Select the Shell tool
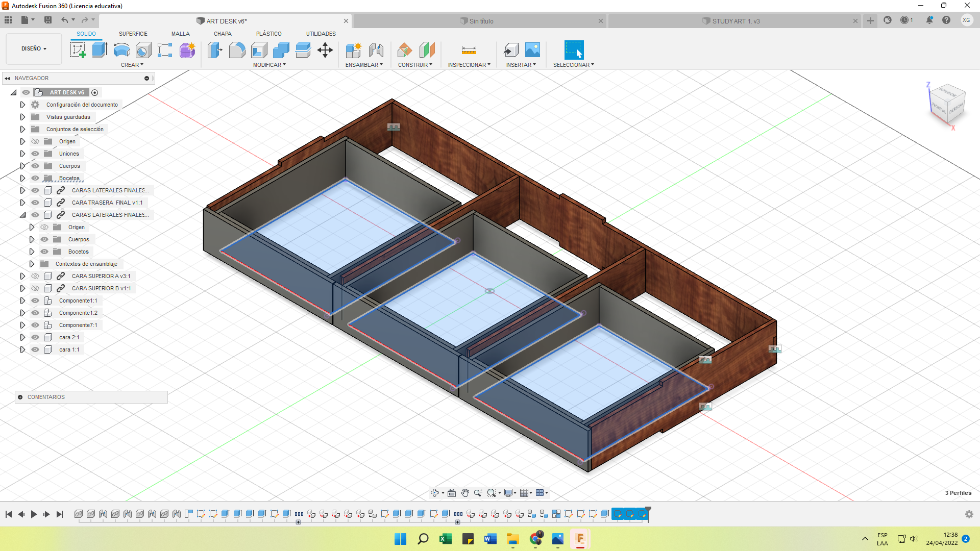This screenshot has height=551, width=980. 259,50
